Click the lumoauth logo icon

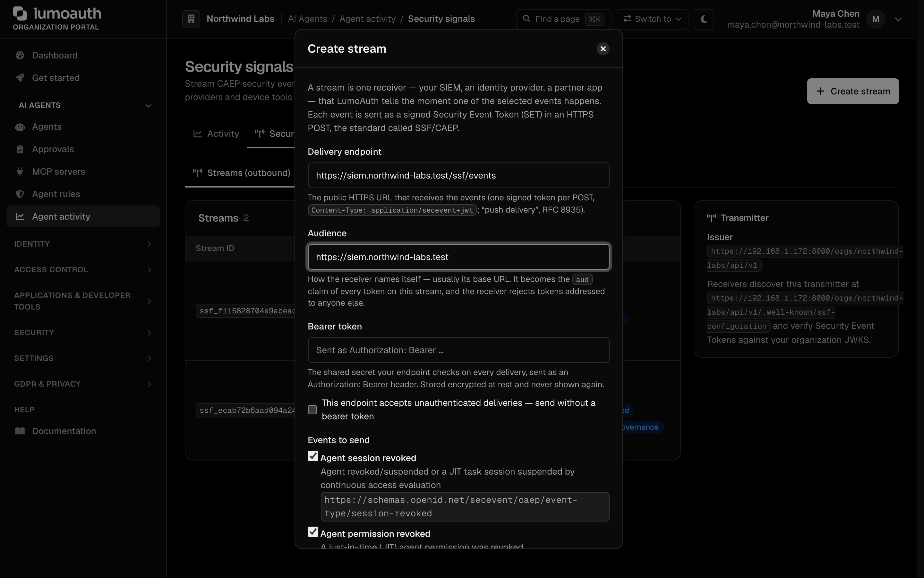(20, 13)
